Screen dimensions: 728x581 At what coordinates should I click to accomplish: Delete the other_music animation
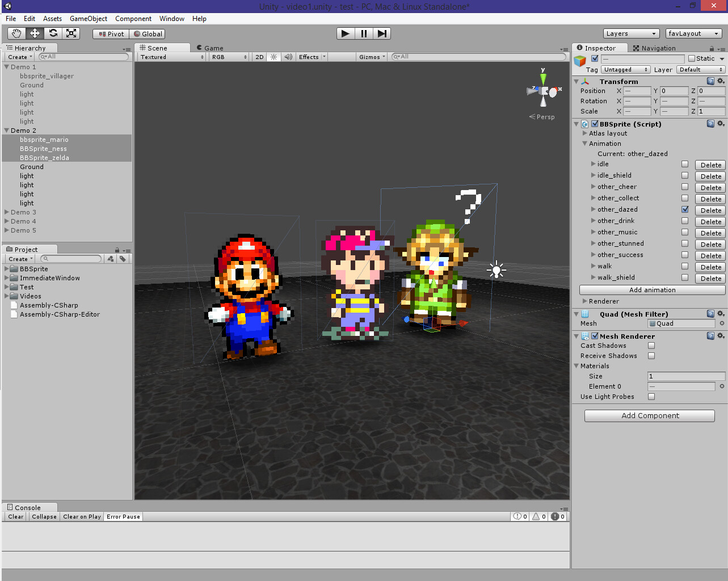pyautogui.click(x=710, y=232)
